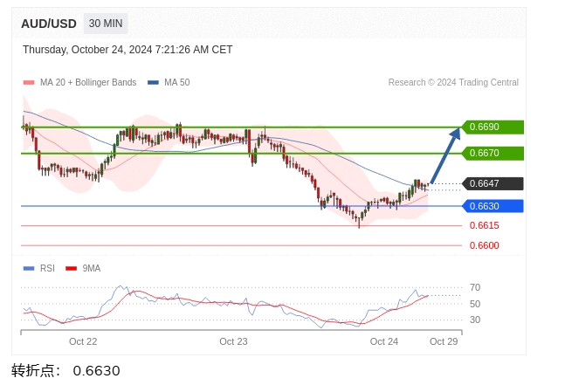
Task: Toggle the 9MA legend entry
Action: click(83, 268)
